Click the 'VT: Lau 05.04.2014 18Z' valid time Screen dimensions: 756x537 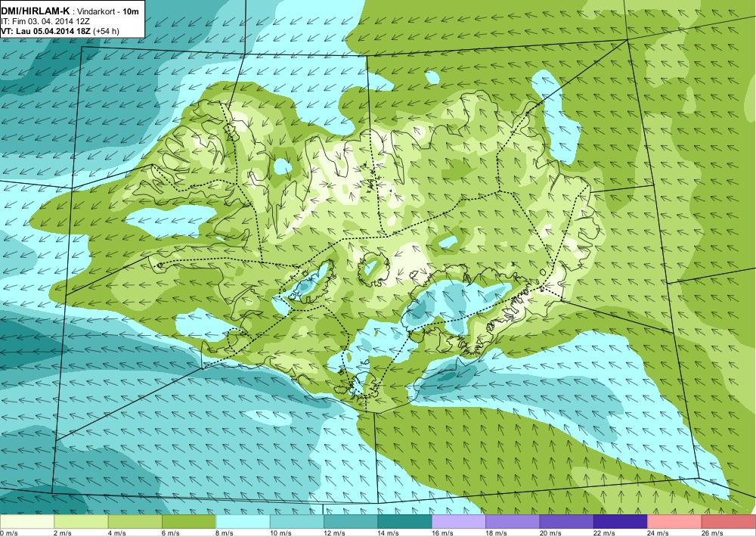(46, 31)
